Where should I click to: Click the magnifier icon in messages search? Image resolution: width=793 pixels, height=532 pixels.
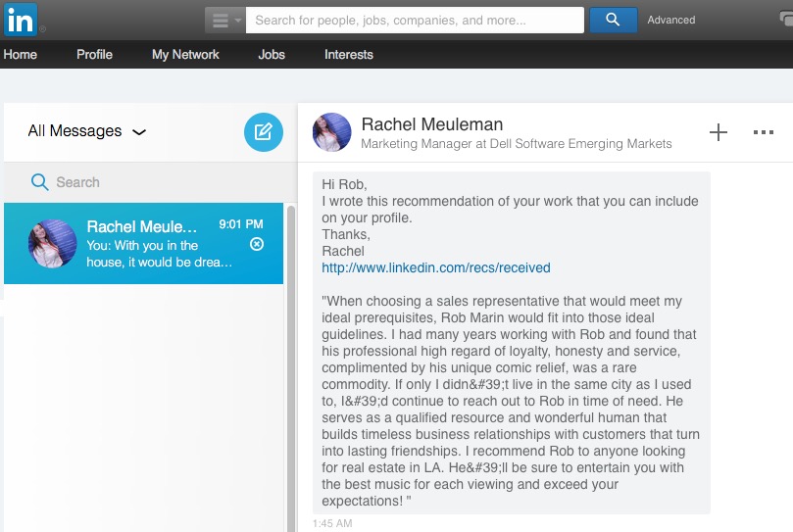39,182
